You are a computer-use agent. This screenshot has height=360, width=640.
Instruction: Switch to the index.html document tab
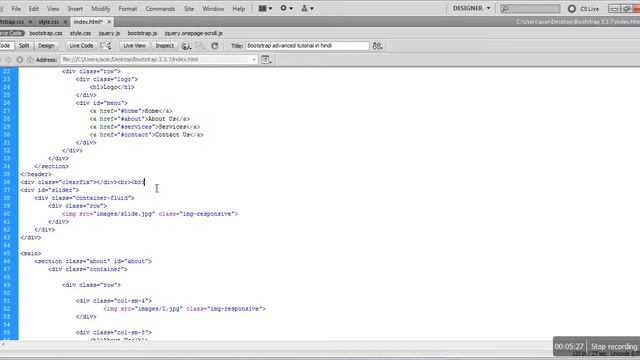[88, 22]
